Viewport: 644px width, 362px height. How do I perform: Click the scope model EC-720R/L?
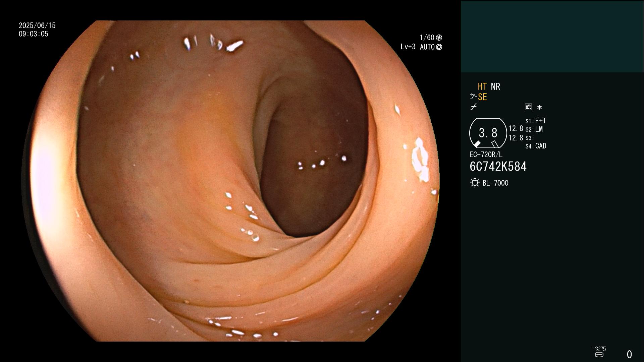(x=486, y=155)
